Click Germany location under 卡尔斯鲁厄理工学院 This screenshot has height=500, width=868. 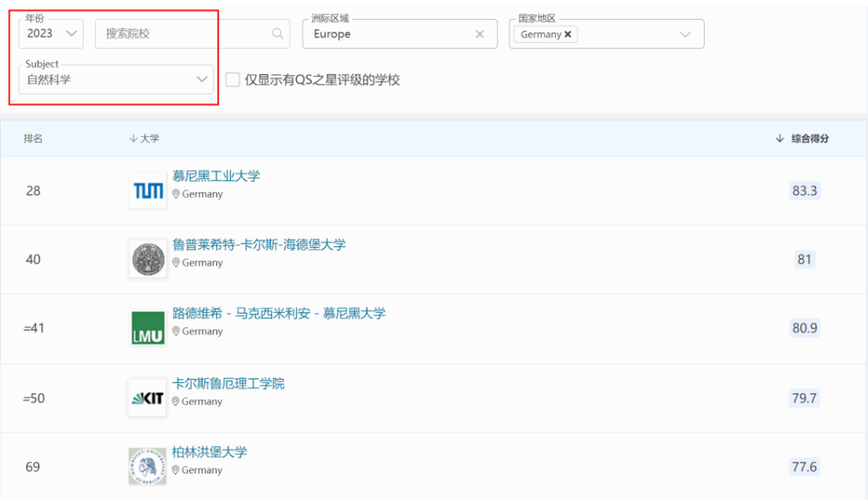tap(197, 402)
